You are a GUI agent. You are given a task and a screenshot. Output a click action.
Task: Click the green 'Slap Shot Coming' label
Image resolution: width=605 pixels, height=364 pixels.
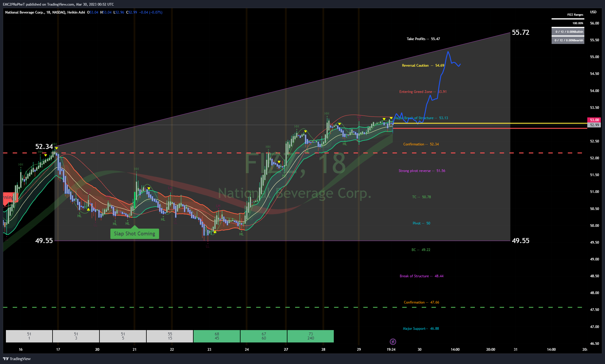[135, 234]
